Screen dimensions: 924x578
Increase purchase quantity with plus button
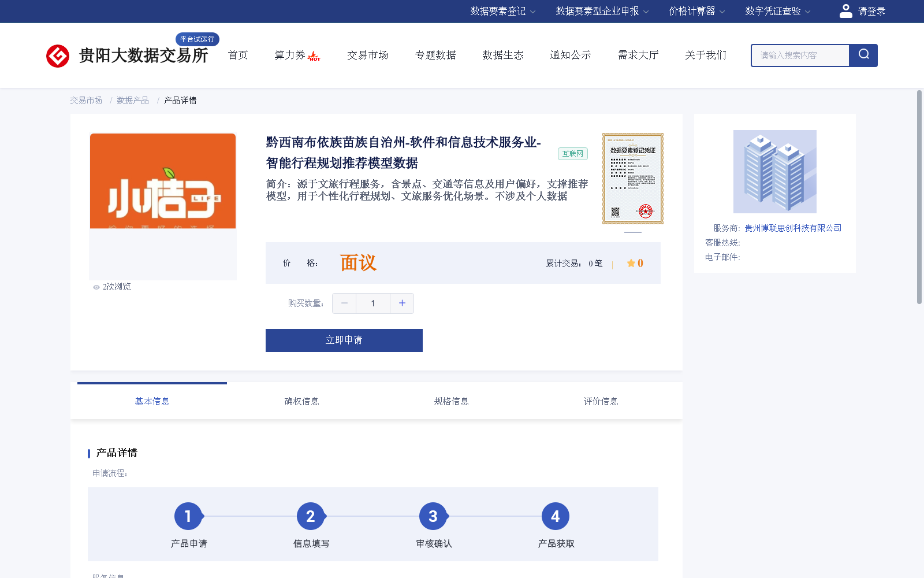tap(402, 303)
